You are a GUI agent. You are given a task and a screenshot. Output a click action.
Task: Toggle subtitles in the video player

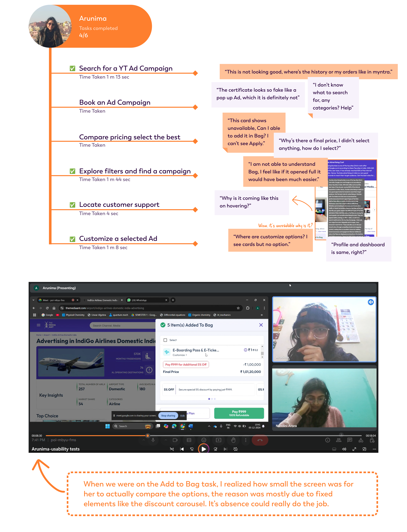334,449
